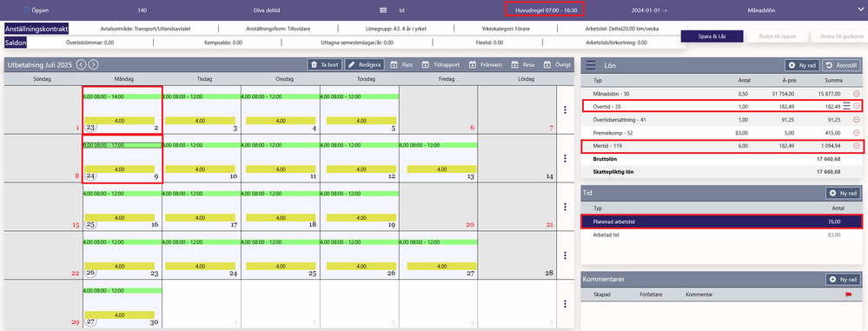Select the week 27 circle badge
This screenshot has height=331, width=868.
click(90, 321)
